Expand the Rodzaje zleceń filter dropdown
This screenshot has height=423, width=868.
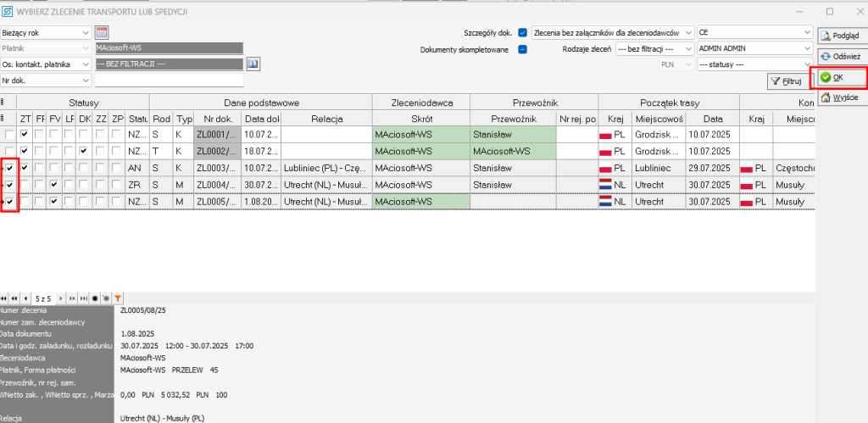654,48
